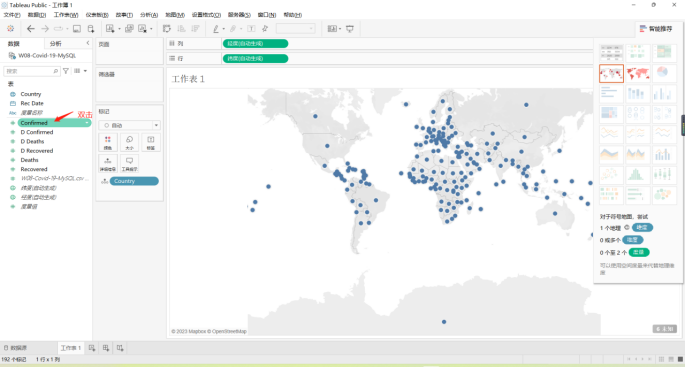Select the D Deaths measure field
The width and height of the screenshot is (686, 368).
click(x=32, y=141)
